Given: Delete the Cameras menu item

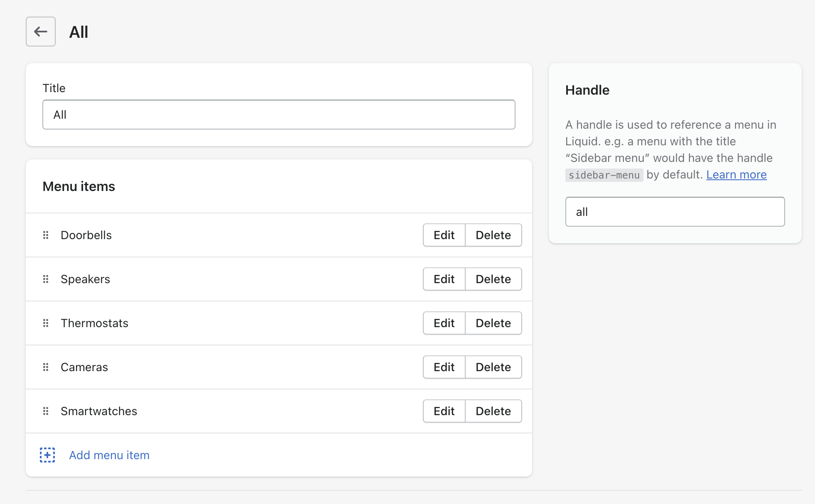Looking at the screenshot, I should click(493, 367).
